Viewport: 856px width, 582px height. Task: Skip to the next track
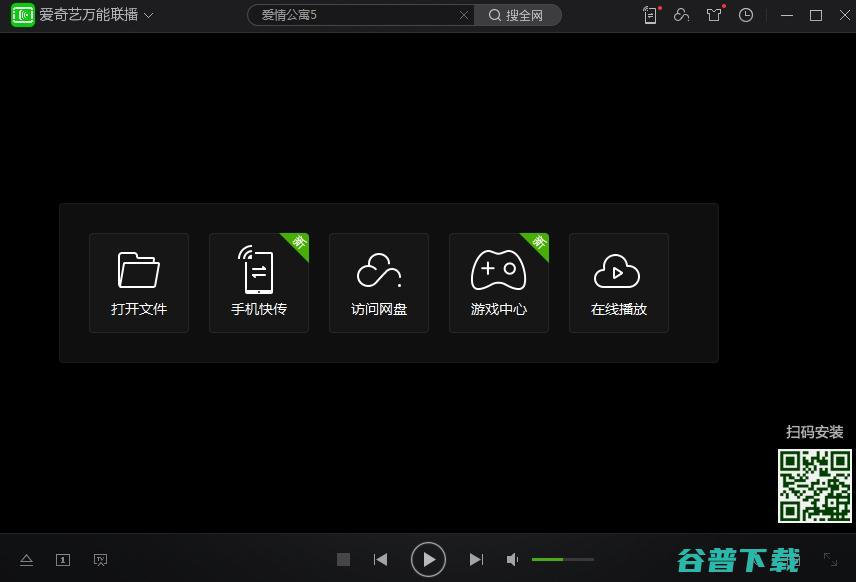(476, 560)
